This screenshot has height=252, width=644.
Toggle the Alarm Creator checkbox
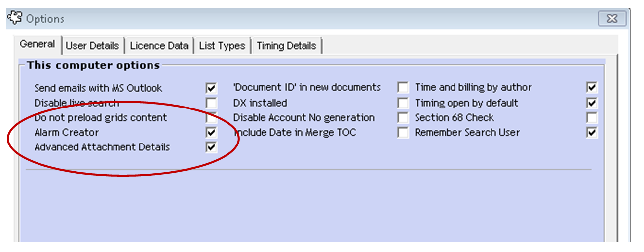point(212,133)
